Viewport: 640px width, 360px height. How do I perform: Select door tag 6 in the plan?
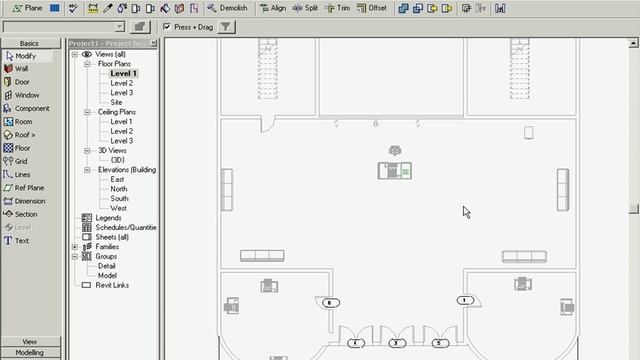click(330, 303)
